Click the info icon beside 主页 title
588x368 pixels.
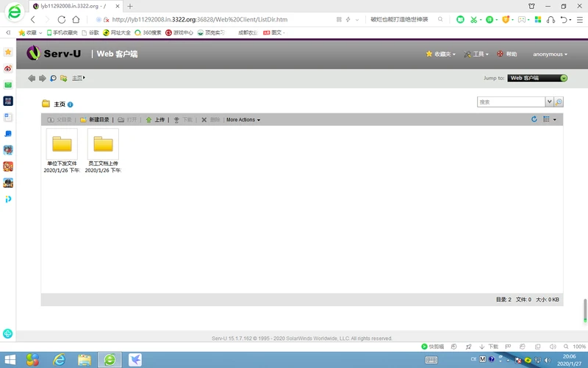tap(70, 105)
